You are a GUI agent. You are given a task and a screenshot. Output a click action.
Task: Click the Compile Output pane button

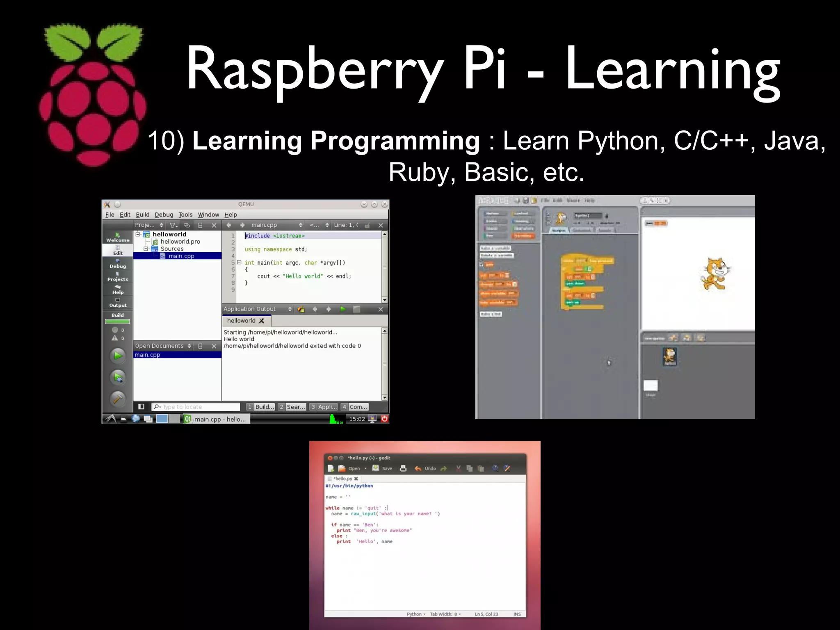click(355, 406)
